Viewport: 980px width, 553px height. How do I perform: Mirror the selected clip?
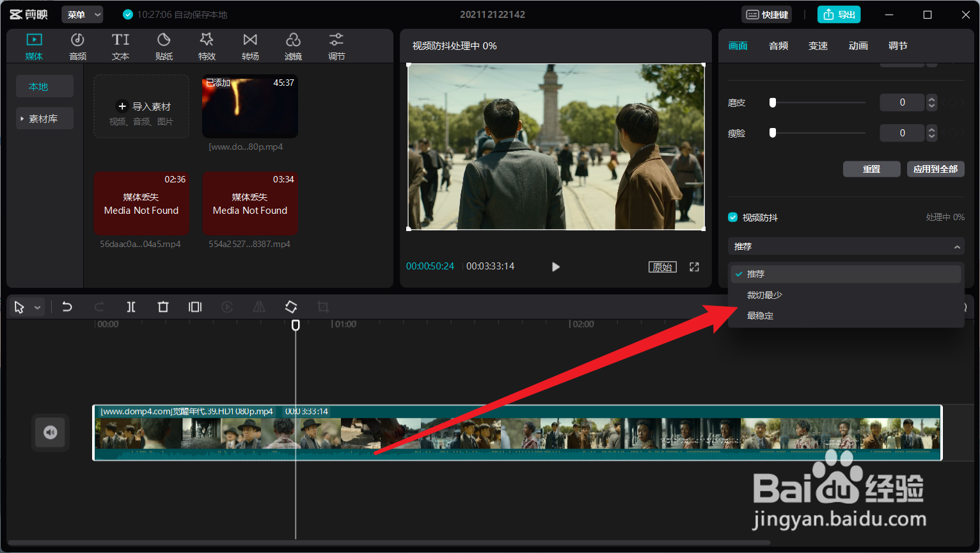(x=259, y=307)
